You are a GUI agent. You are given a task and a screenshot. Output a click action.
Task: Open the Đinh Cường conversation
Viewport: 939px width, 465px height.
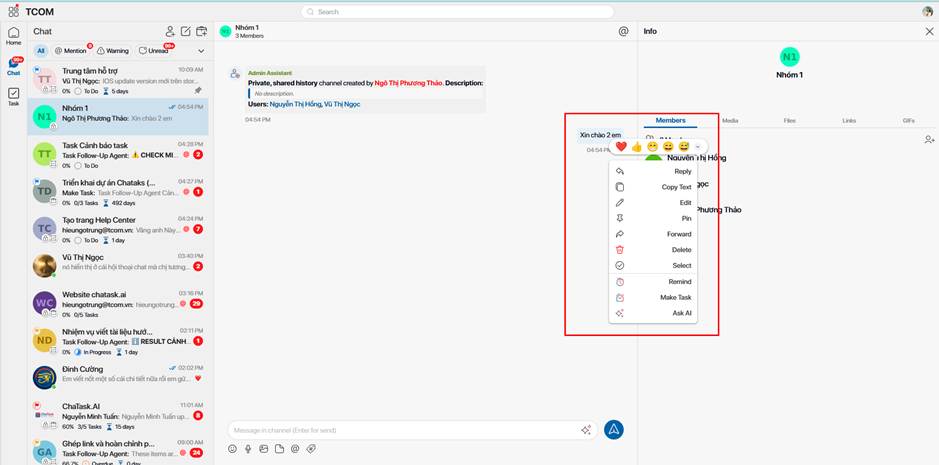(120, 378)
